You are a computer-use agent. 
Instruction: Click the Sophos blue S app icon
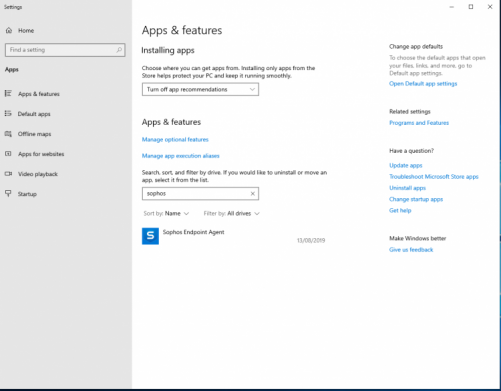coord(150,236)
